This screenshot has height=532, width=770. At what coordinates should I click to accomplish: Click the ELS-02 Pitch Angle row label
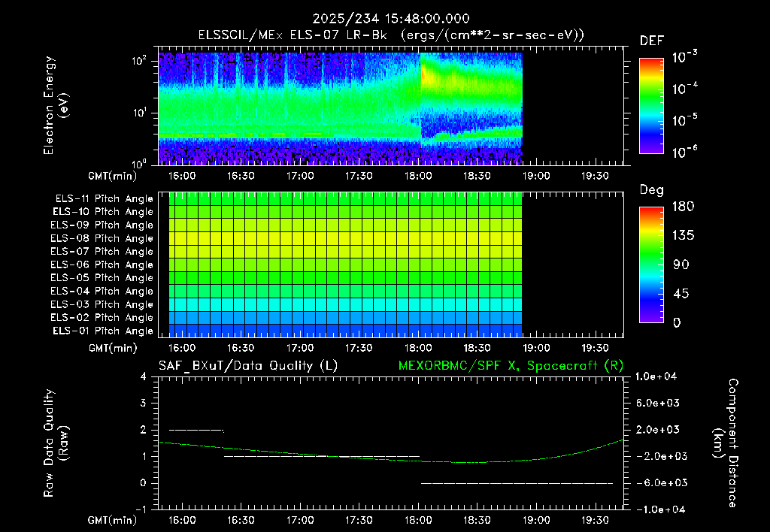coord(102,318)
